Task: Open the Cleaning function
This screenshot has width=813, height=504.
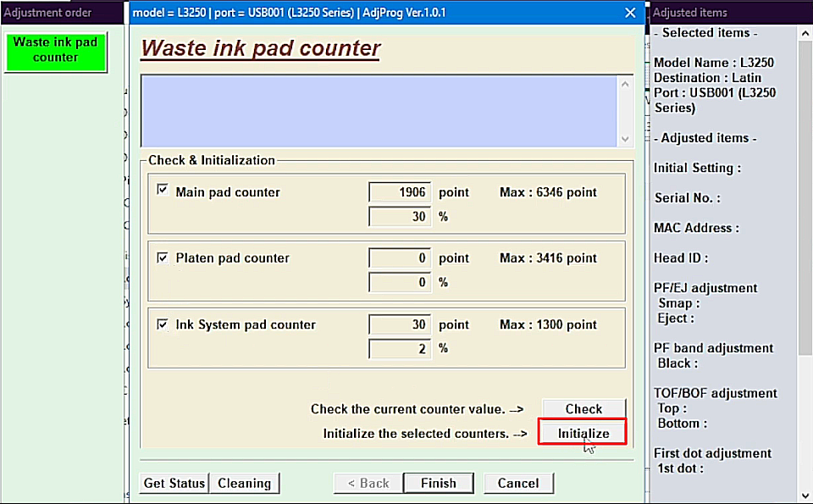Action: click(x=244, y=484)
